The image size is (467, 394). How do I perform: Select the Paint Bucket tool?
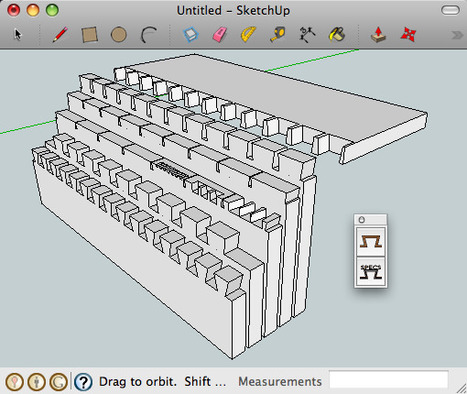click(x=337, y=35)
